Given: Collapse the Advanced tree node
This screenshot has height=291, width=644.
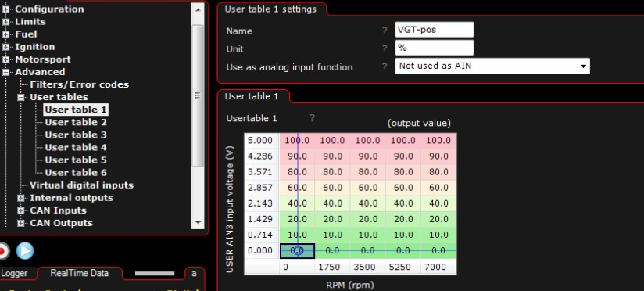Looking at the screenshot, I should coord(5,72).
